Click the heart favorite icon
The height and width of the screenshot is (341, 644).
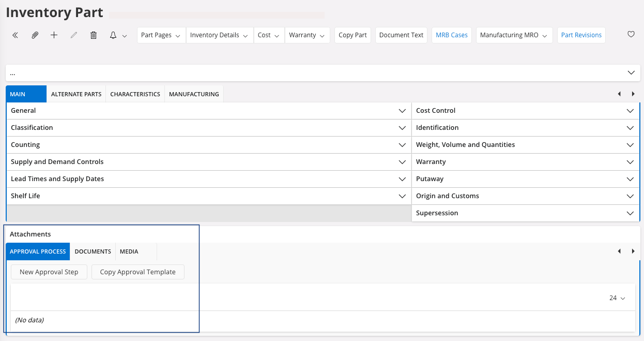click(x=631, y=35)
